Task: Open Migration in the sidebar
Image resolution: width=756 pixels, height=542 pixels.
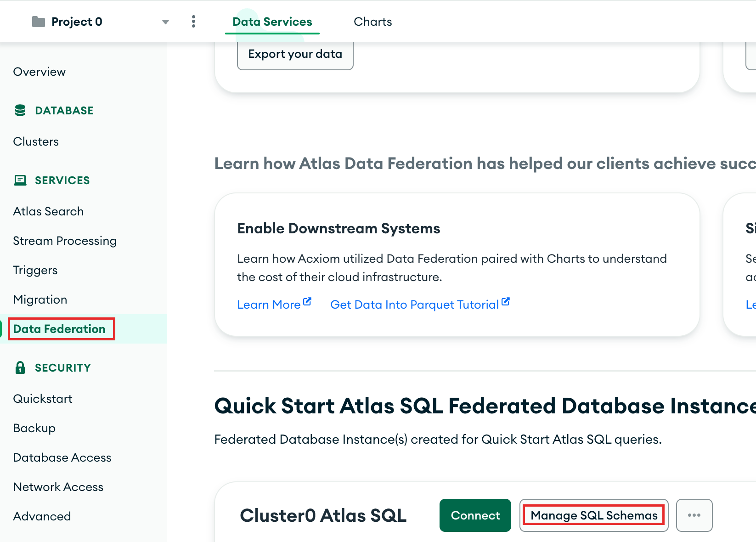Action: pyautogui.click(x=40, y=299)
